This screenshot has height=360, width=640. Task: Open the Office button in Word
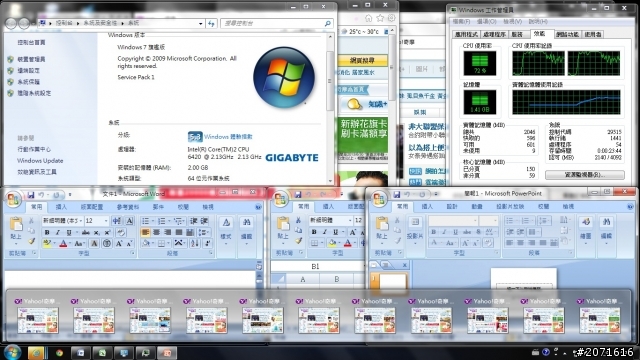pyautogui.click(x=13, y=200)
